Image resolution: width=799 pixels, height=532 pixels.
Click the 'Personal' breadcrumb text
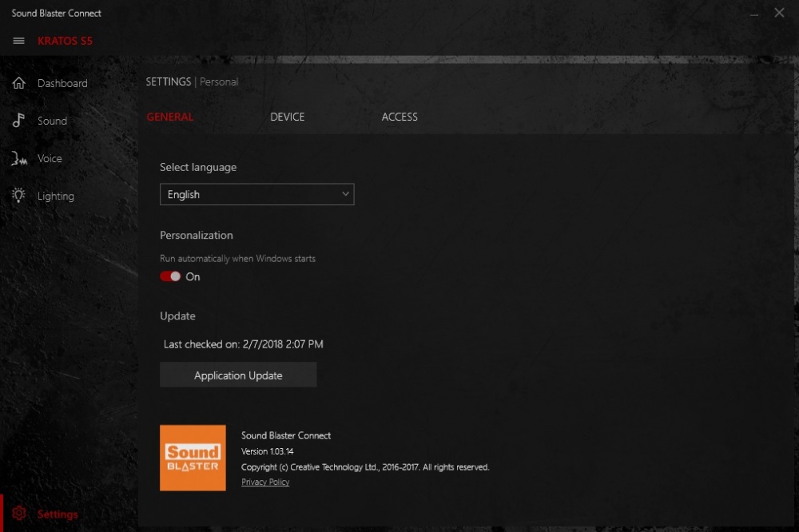(x=219, y=81)
